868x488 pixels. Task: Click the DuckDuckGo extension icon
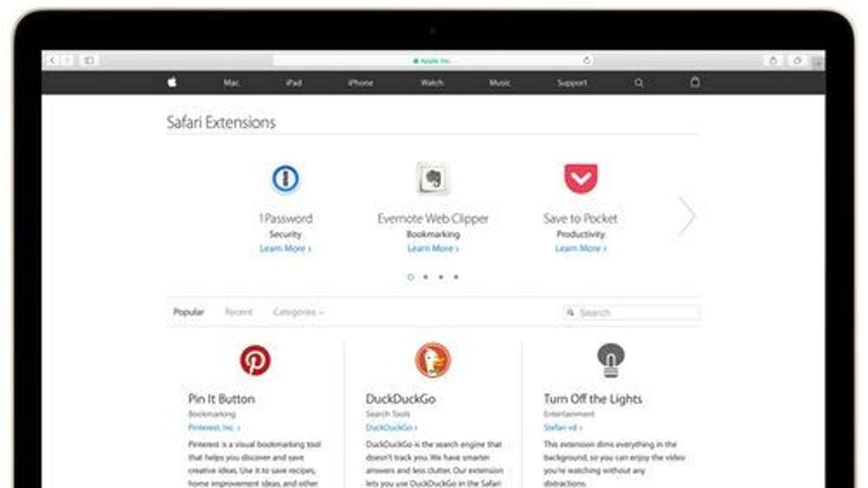point(433,360)
